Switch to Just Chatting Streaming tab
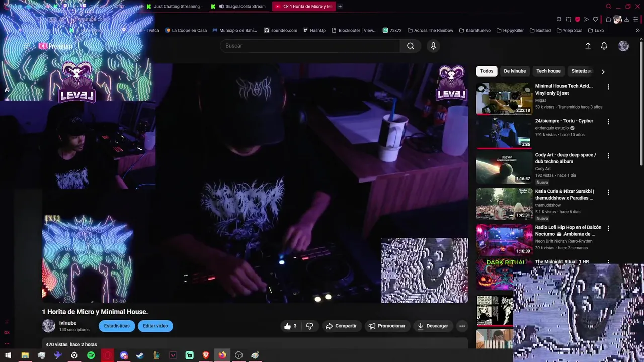The width and height of the screenshot is (644, 362). [x=174, y=6]
